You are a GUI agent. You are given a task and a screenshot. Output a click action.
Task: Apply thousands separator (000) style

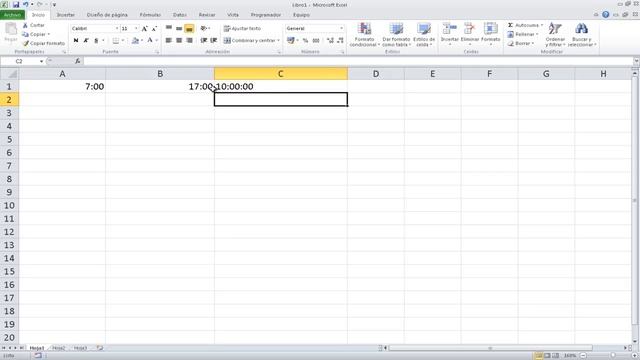point(316,40)
